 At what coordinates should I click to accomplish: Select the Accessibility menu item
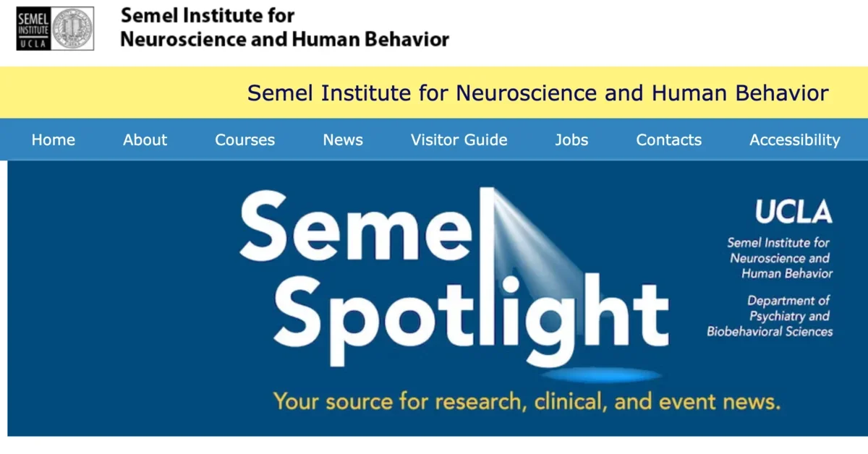[x=795, y=140]
